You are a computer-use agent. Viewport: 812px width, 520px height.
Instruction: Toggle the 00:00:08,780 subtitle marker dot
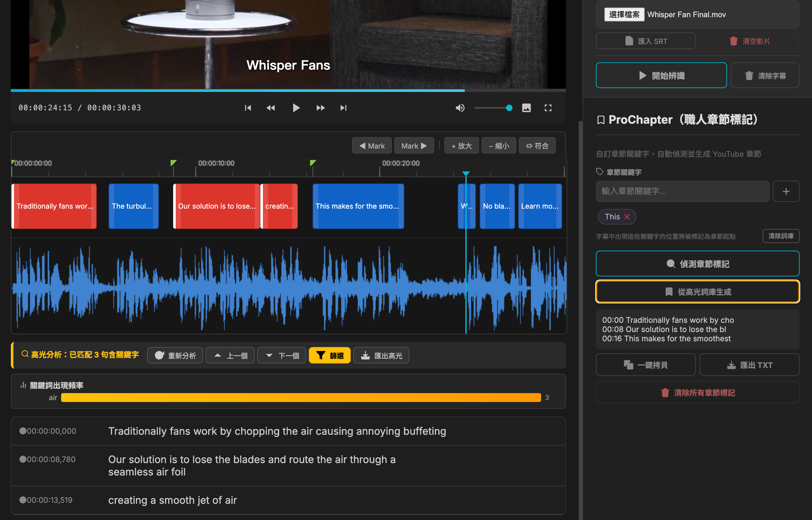pyautogui.click(x=23, y=459)
